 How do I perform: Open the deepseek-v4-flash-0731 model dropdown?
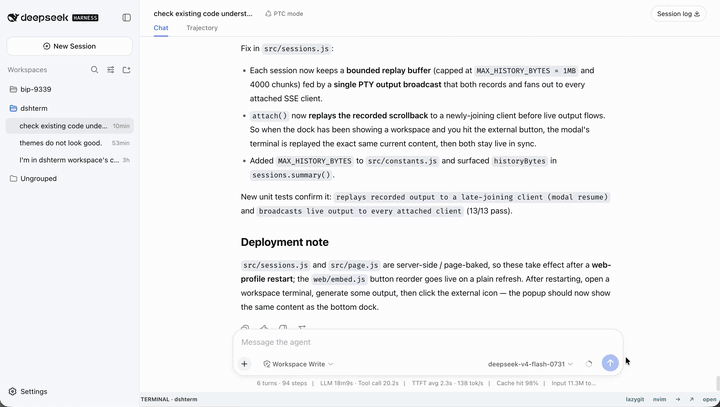pyautogui.click(x=530, y=364)
